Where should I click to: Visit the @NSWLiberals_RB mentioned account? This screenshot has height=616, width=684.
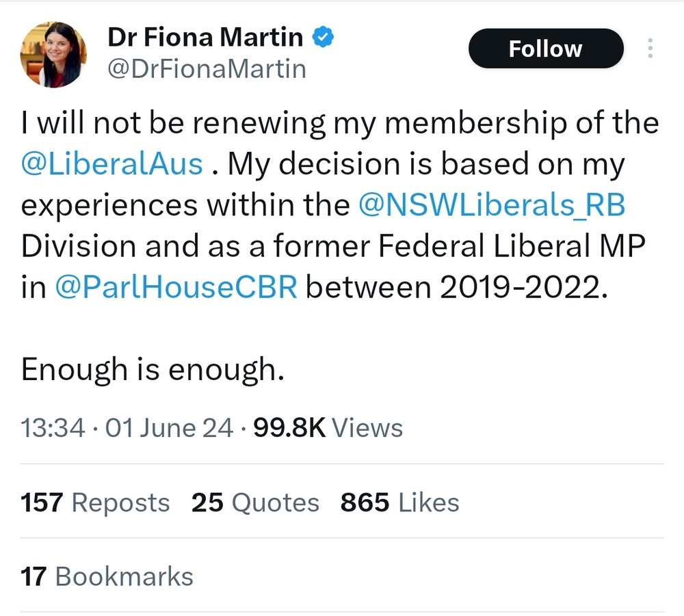(x=491, y=206)
